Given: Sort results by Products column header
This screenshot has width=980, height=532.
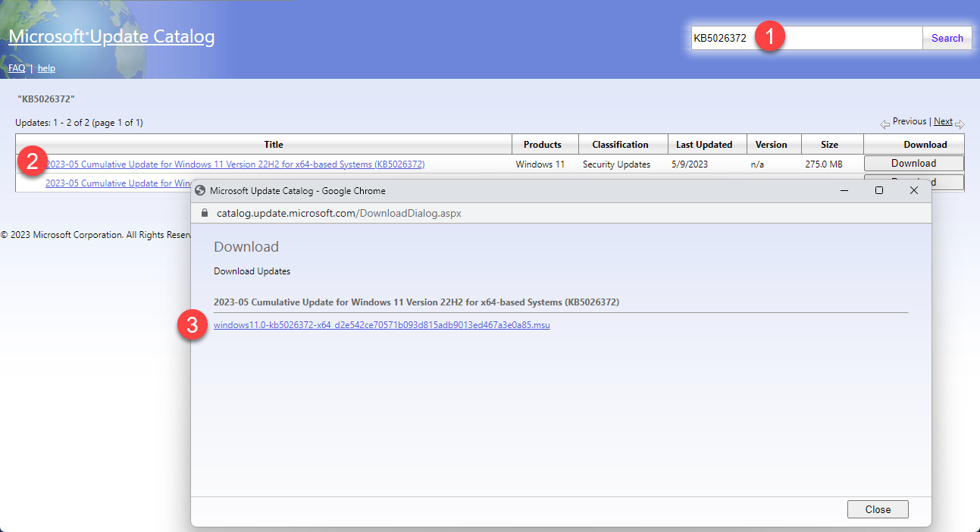Looking at the screenshot, I should [542, 145].
